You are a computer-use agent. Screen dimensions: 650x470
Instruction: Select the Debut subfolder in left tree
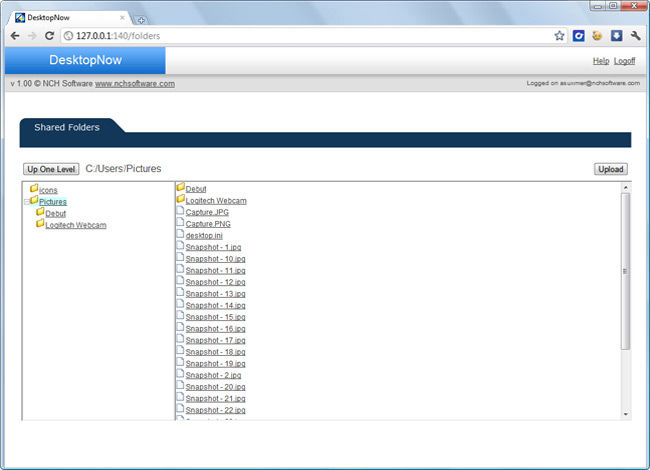[56, 213]
